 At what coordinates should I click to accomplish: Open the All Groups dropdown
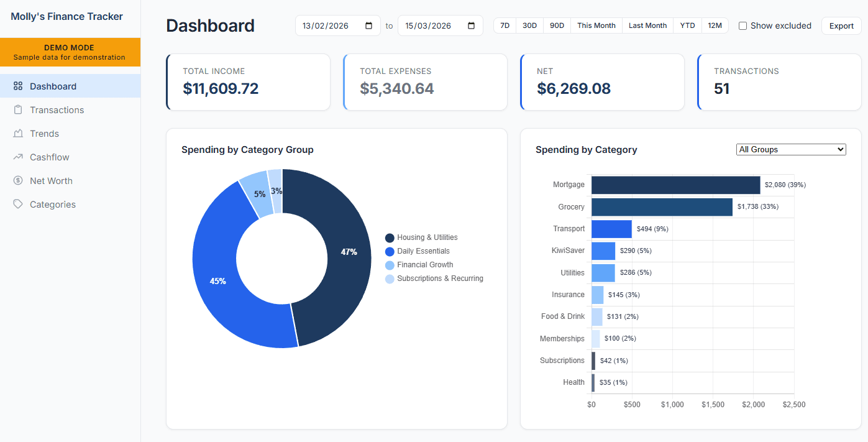coord(790,149)
